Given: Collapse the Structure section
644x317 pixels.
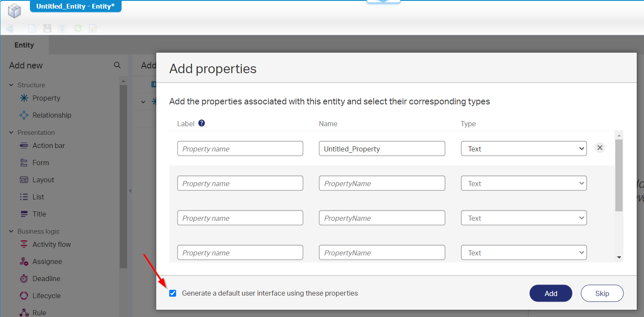Looking at the screenshot, I should [11, 85].
